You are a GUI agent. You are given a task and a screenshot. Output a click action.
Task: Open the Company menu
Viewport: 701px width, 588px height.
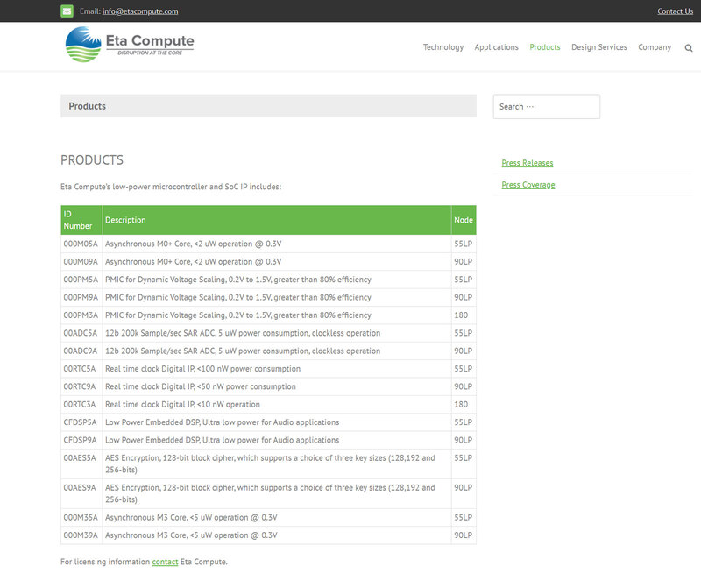tap(655, 47)
